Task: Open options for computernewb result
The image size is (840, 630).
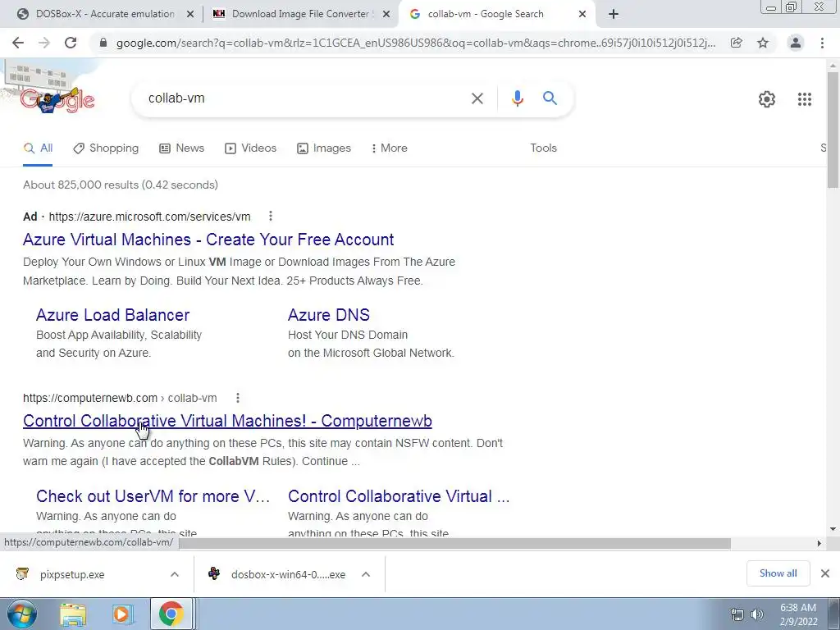Action: tap(237, 398)
